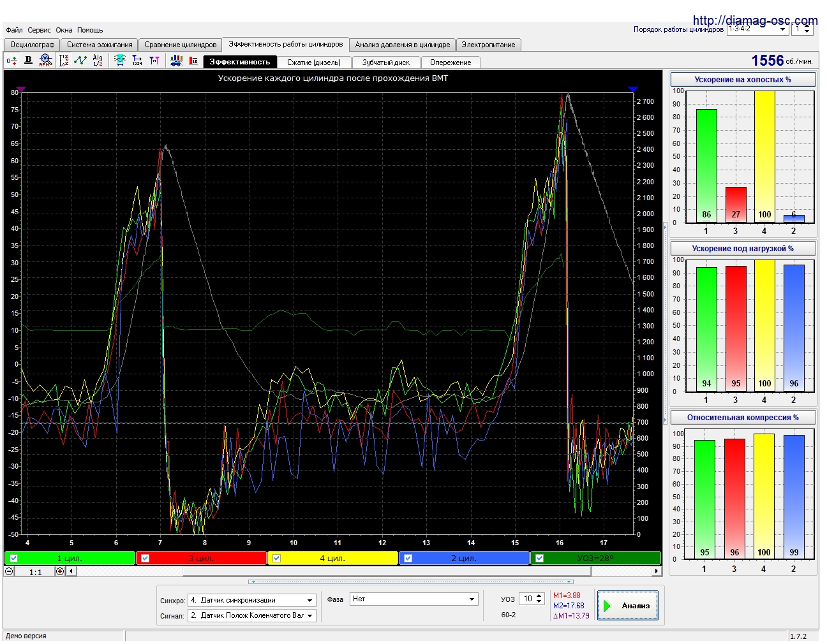Screen dimensions: 827x644
Task: Switch to the Электропитание tab
Action: coord(489,45)
